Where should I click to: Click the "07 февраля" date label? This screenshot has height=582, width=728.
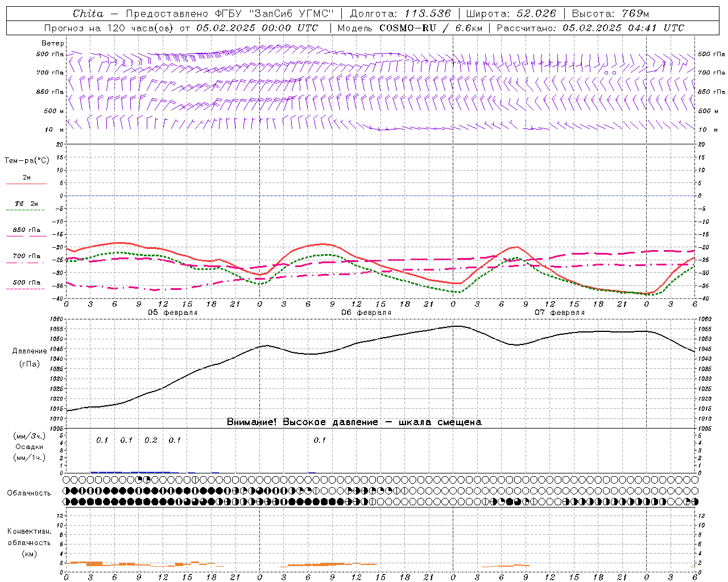[560, 313]
